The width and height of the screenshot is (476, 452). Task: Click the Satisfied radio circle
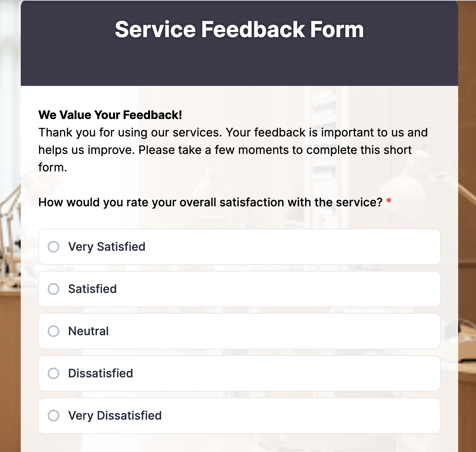click(53, 289)
